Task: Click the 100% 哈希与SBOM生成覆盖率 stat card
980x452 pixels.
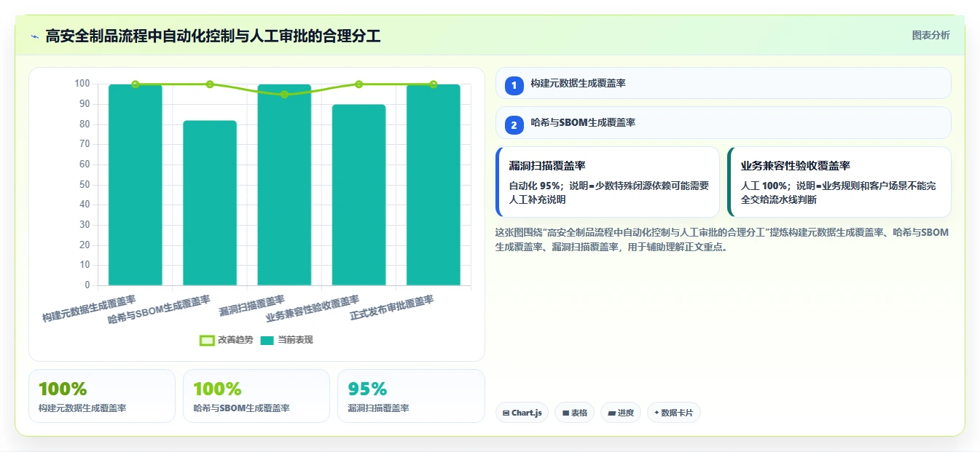Action: [256, 396]
